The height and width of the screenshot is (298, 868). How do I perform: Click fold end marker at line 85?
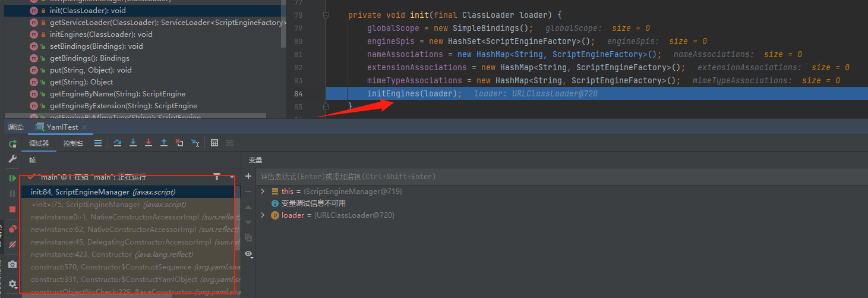click(326, 106)
